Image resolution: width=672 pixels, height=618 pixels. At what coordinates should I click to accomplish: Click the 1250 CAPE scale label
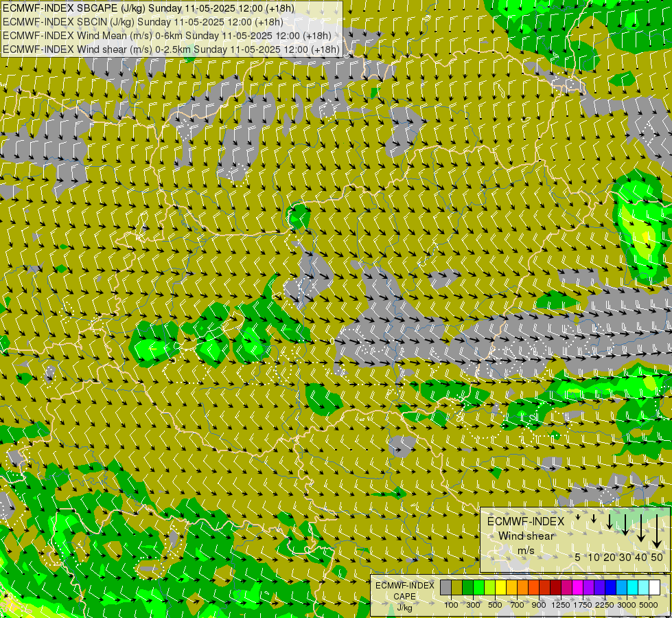pos(561,605)
